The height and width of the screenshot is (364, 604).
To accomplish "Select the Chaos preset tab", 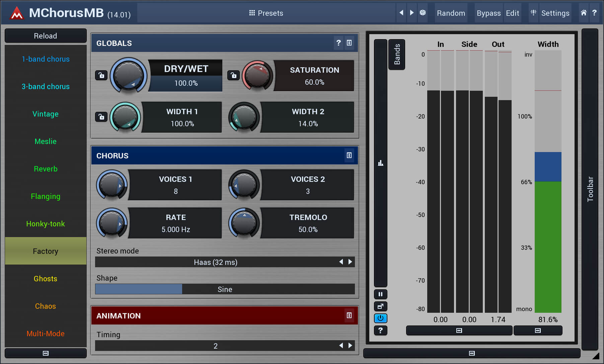I will click(x=46, y=306).
